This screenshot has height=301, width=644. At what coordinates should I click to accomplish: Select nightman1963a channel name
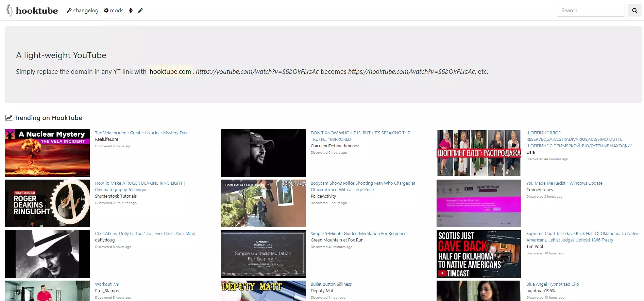tap(541, 291)
